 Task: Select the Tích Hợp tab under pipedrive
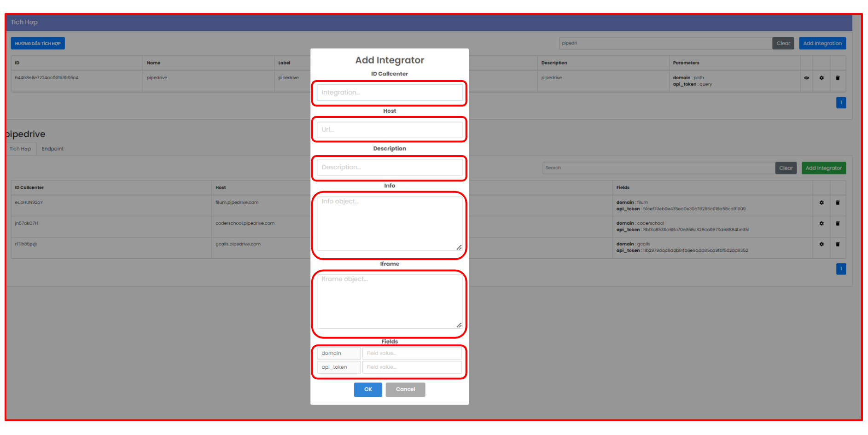click(20, 149)
